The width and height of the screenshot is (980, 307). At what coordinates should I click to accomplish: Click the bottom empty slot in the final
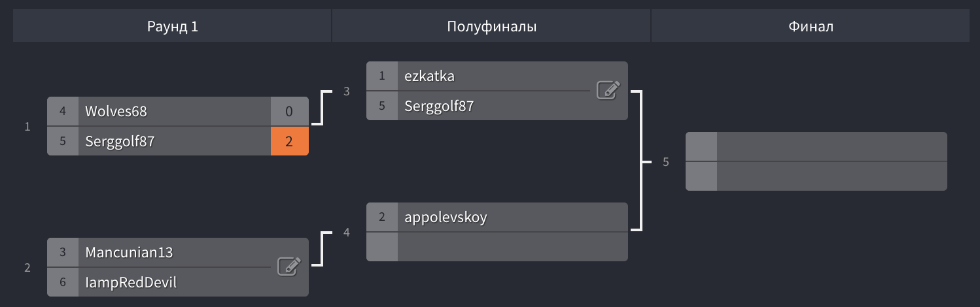[831, 176]
